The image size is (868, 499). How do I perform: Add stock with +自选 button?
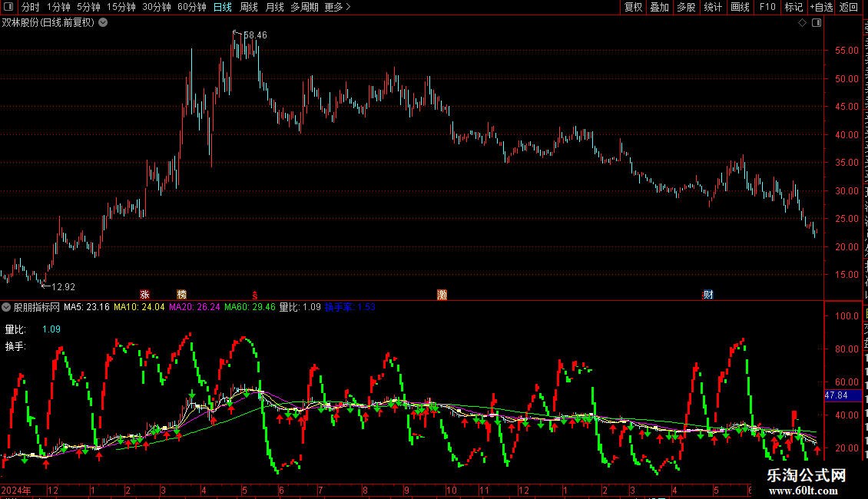click(821, 7)
